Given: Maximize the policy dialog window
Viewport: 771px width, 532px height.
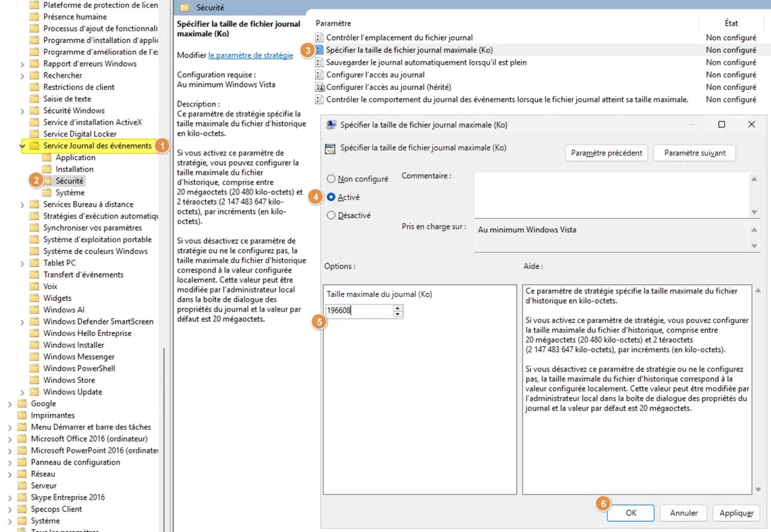Looking at the screenshot, I should point(722,125).
